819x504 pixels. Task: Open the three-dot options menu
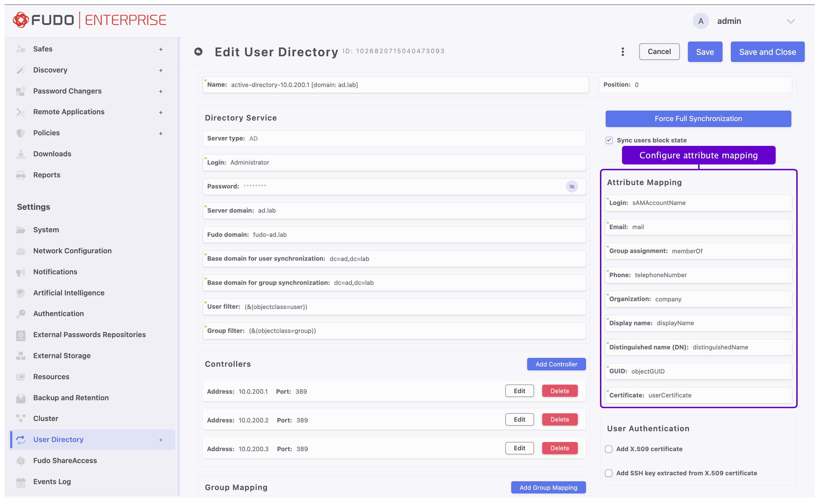pos(622,52)
